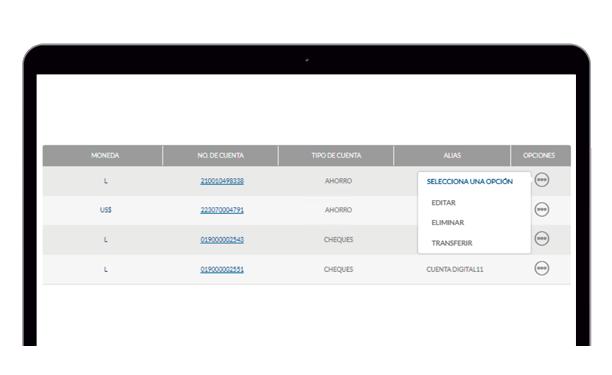Open account number 223070004791 link
Image resolution: width=612 pixels, height=375 pixels.
point(222,210)
